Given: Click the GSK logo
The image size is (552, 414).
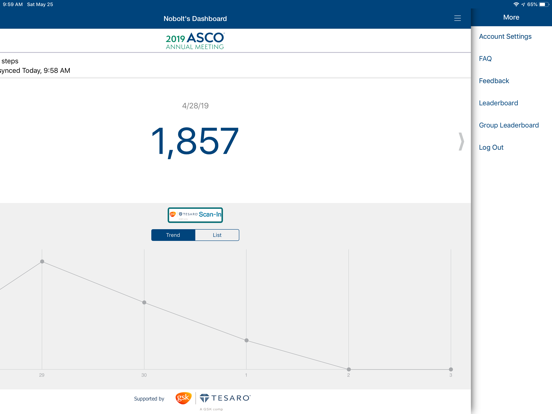Looking at the screenshot, I should point(183,398).
